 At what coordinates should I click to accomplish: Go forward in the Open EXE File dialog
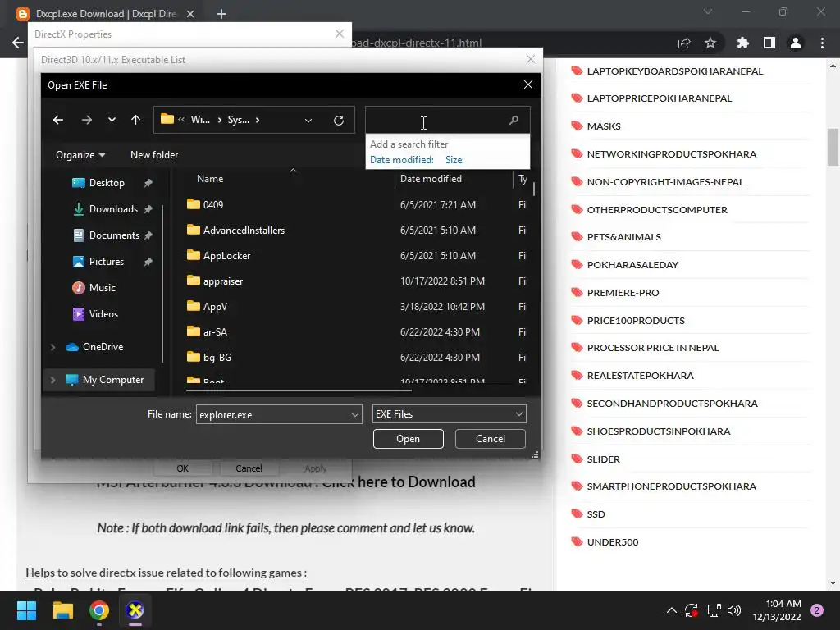[86, 120]
